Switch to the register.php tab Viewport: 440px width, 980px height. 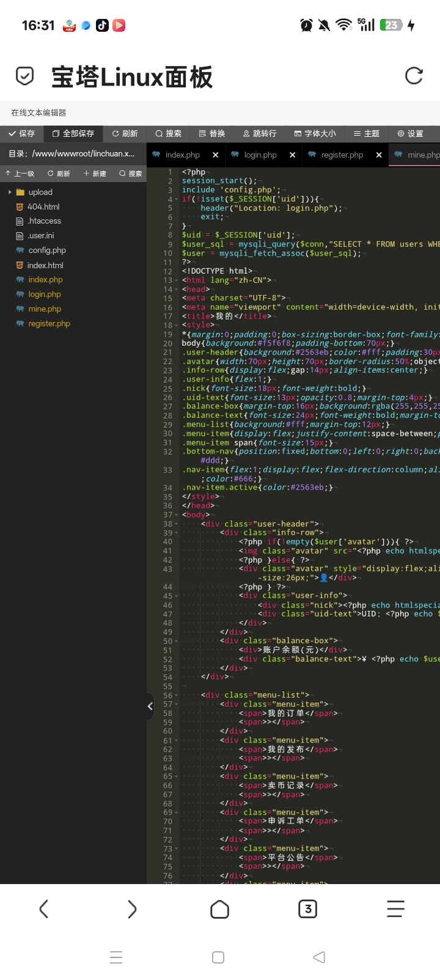pos(342,155)
